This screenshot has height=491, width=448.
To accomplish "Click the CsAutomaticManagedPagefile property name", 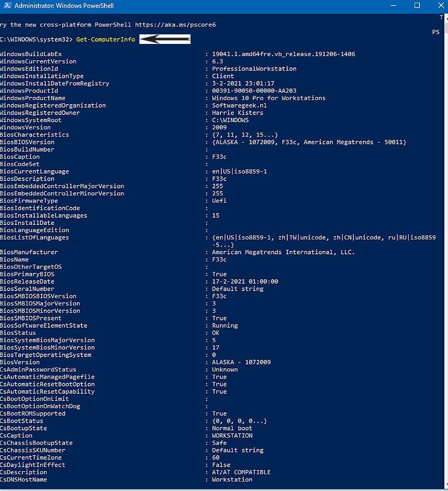I will click(47, 377).
